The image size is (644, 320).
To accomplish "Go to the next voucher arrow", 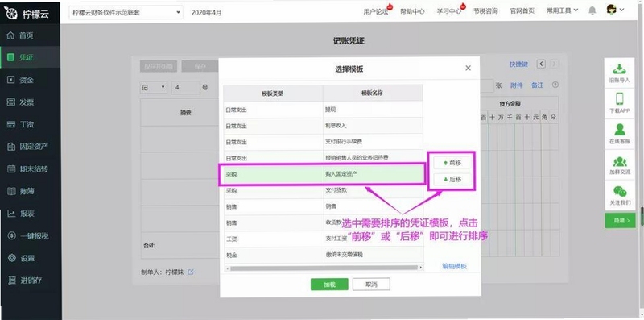I will [554, 64].
